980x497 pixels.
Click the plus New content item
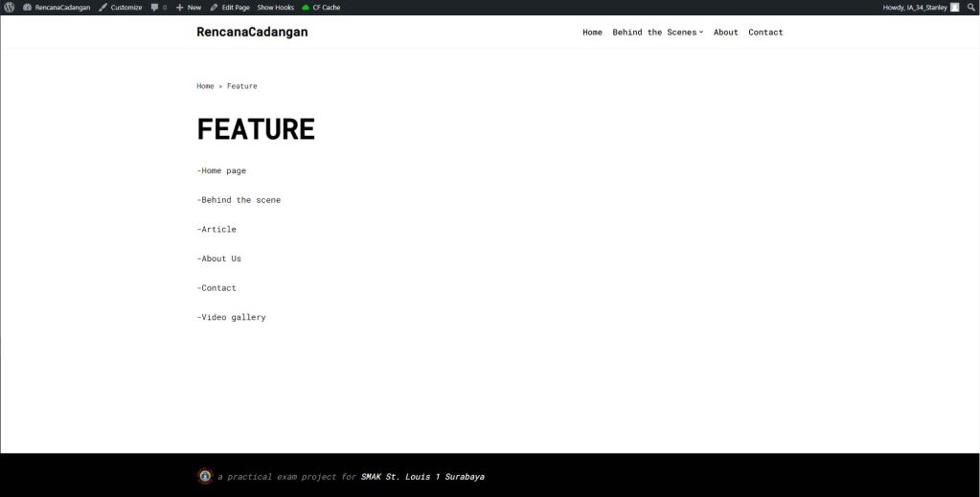[189, 7]
